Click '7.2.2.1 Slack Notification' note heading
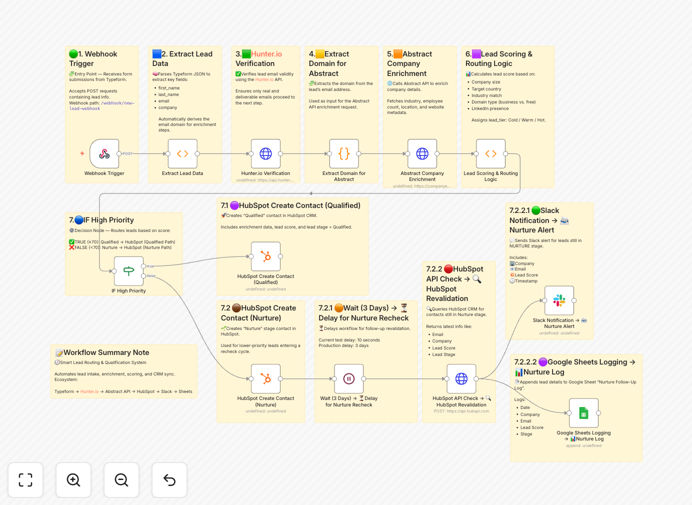Viewport: 692px width, 505px height. point(539,220)
